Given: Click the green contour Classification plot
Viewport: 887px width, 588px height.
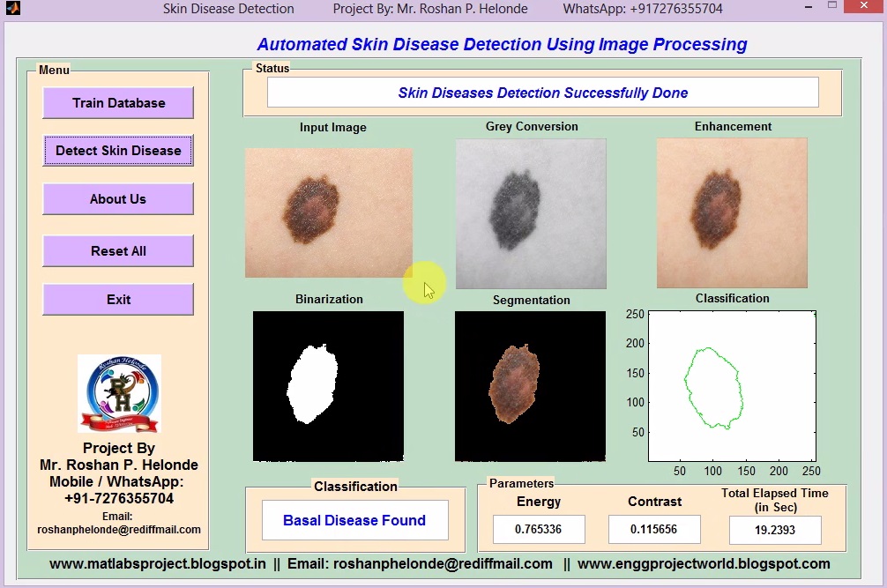Looking at the screenshot, I should pyautogui.click(x=732, y=386).
